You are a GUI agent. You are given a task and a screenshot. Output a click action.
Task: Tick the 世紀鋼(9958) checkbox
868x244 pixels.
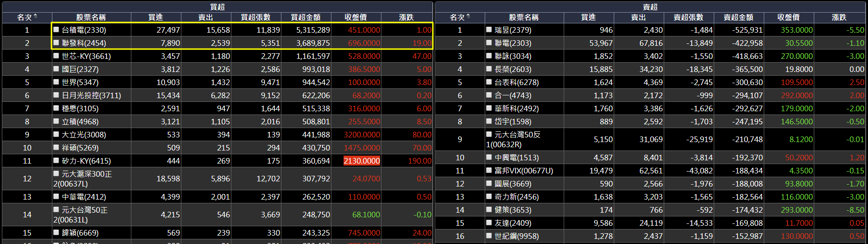[489, 236]
